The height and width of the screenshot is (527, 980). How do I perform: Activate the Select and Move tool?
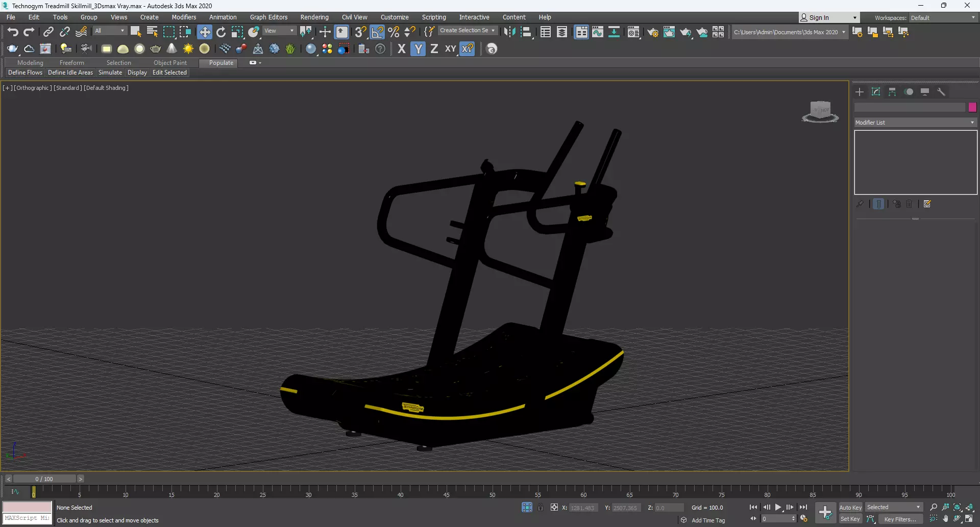[205, 32]
